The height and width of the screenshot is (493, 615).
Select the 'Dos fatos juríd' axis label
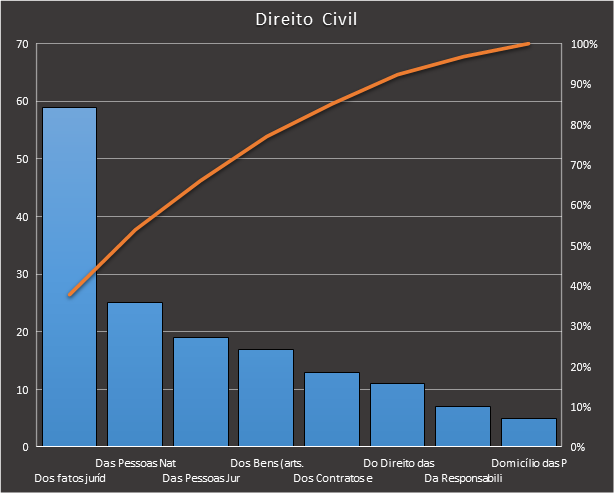coord(69,478)
